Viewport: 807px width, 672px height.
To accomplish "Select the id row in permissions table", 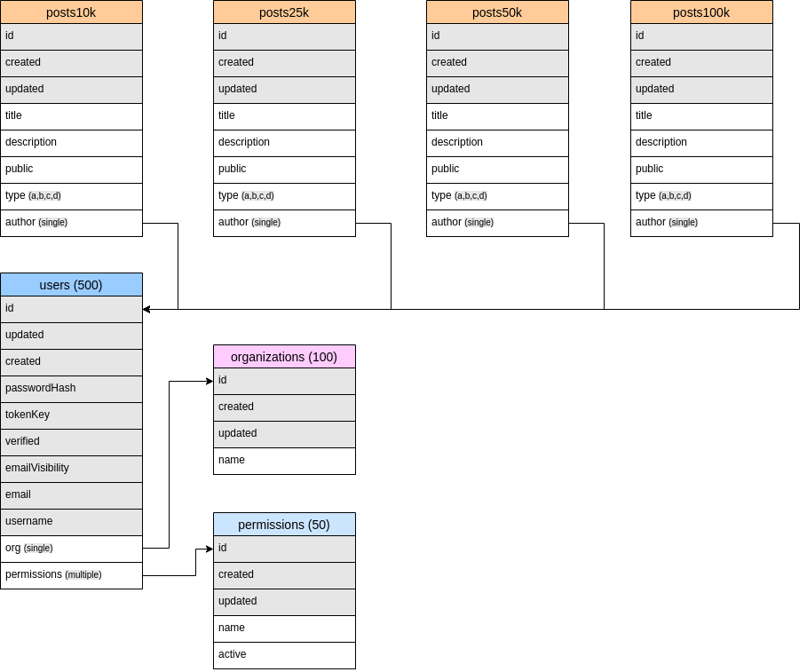I will (285, 549).
